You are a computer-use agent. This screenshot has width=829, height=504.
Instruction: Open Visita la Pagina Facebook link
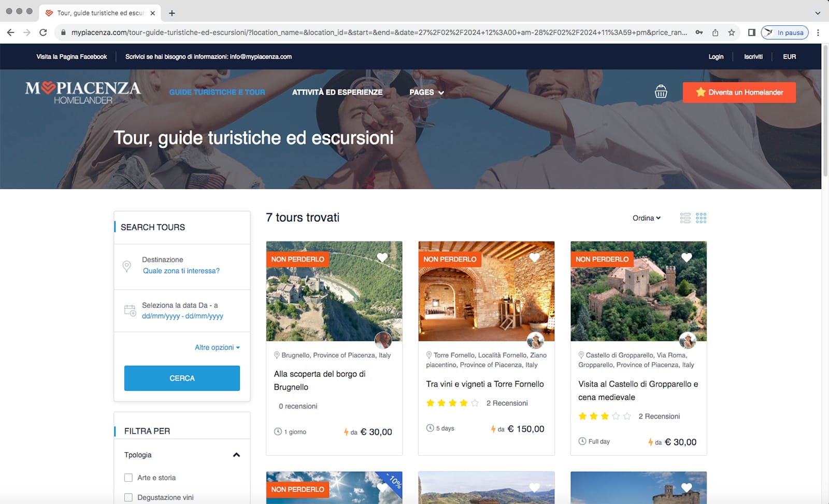click(72, 56)
